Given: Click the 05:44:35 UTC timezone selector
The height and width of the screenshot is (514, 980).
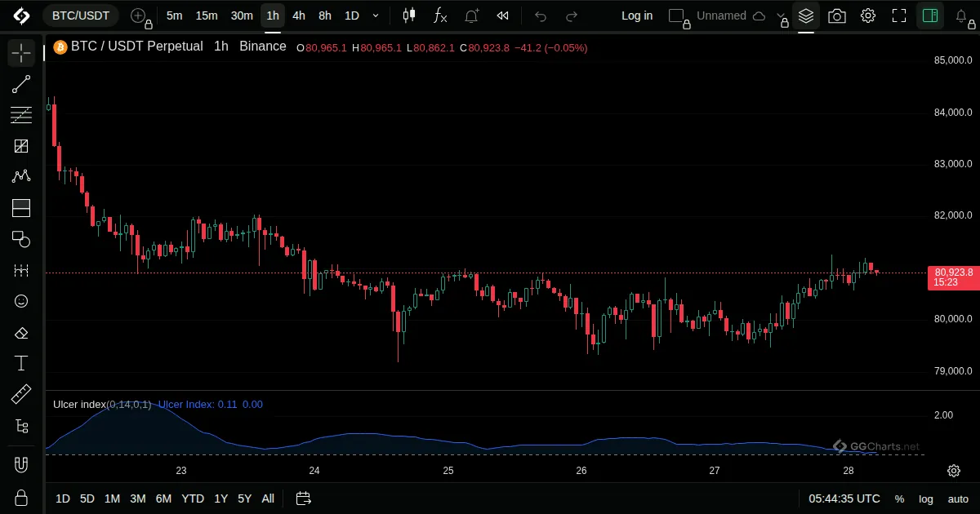Looking at the screenshot, I should tap(844, 498).
